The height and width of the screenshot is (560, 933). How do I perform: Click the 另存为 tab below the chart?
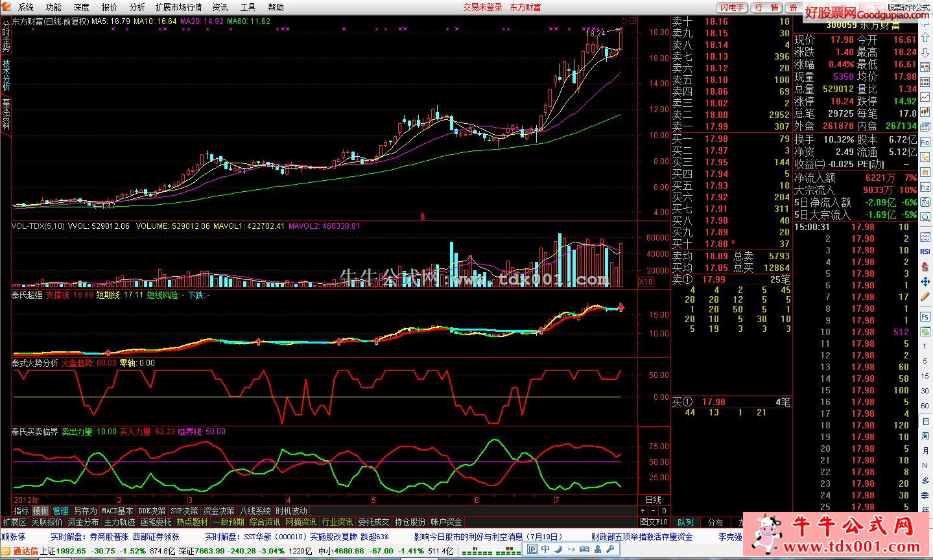(x=85, y=511)
